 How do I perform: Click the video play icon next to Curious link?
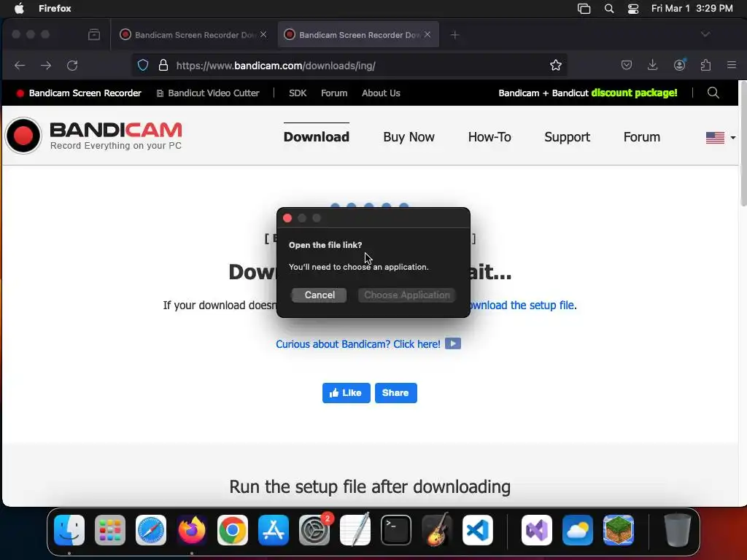point(452,344)
